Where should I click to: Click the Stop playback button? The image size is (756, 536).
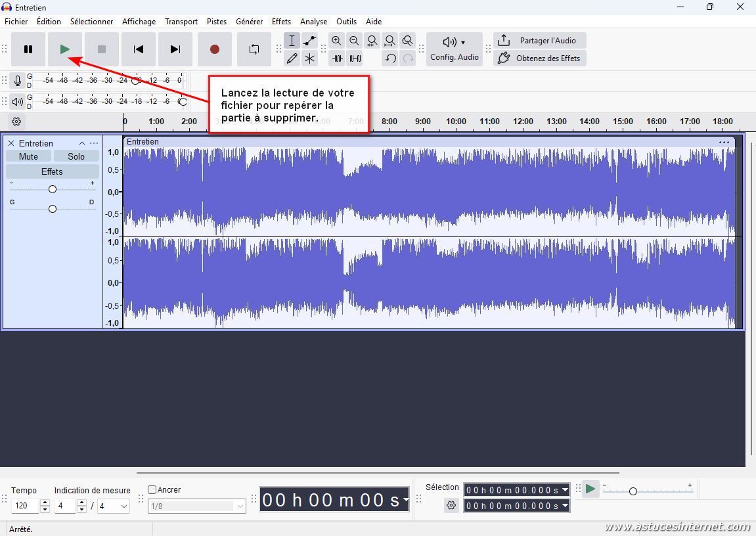[101, 49]
